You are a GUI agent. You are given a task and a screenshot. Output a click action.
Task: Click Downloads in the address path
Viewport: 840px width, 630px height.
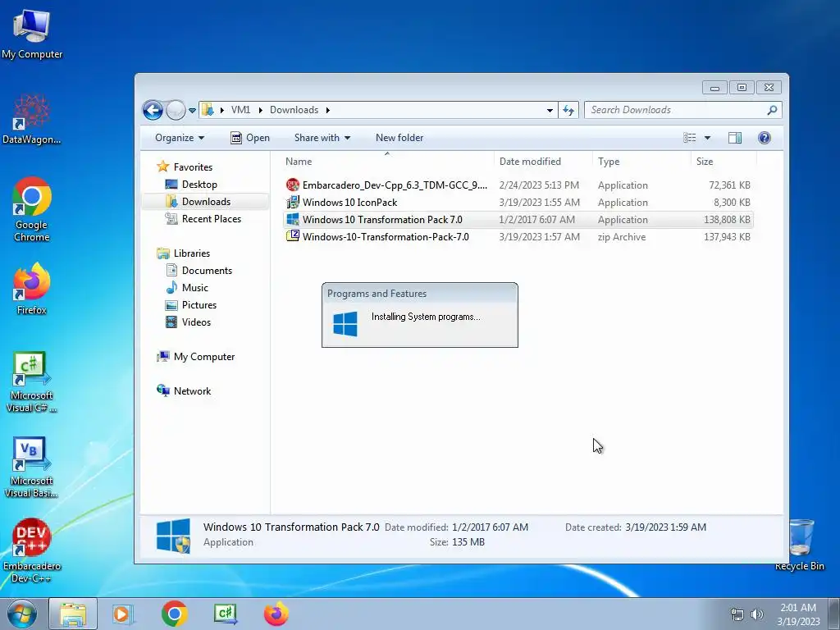click(294, 110)
